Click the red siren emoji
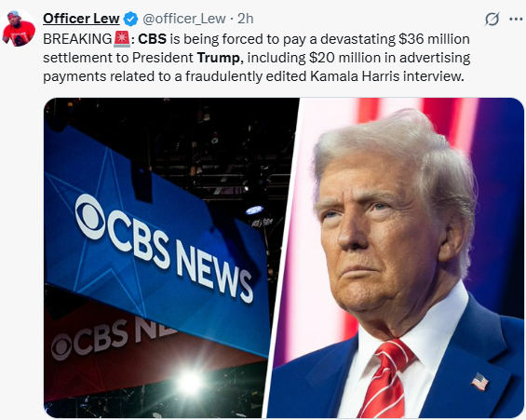 tap(122, 39)
